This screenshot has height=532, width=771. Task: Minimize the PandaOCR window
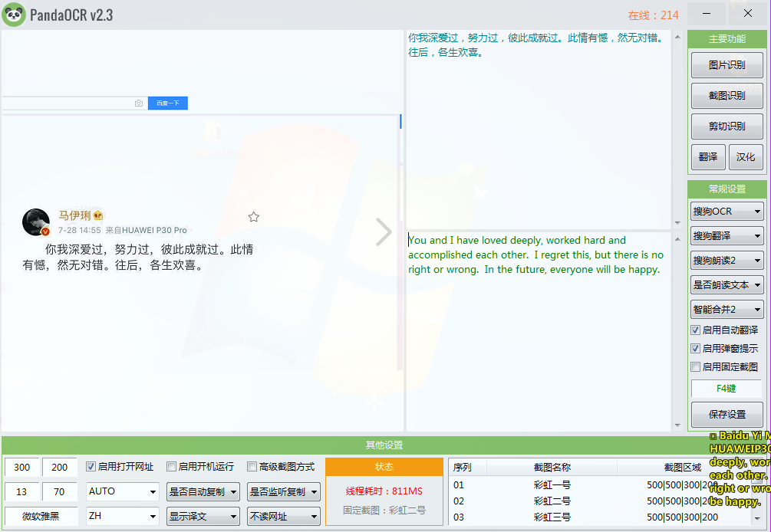(x=707, y=14)
